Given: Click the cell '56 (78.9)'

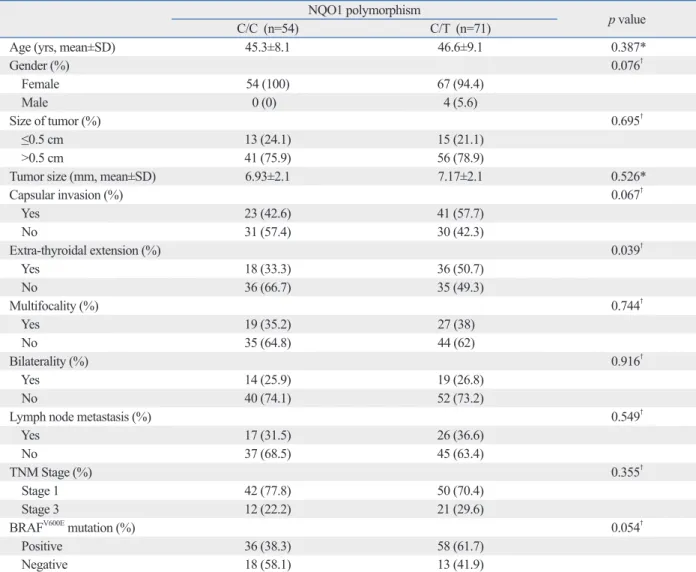Looking at the screenshot, I should (460, 158).
